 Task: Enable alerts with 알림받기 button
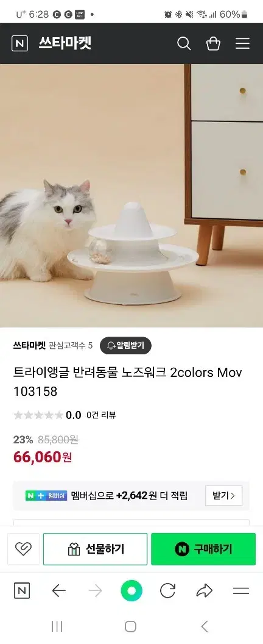coord(125,345)
